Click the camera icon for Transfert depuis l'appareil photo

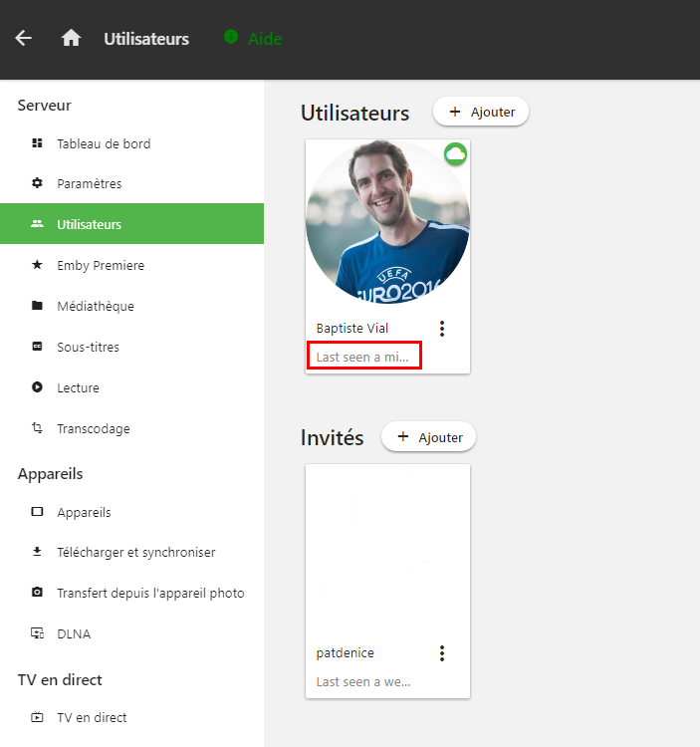(x=37, y=593)
